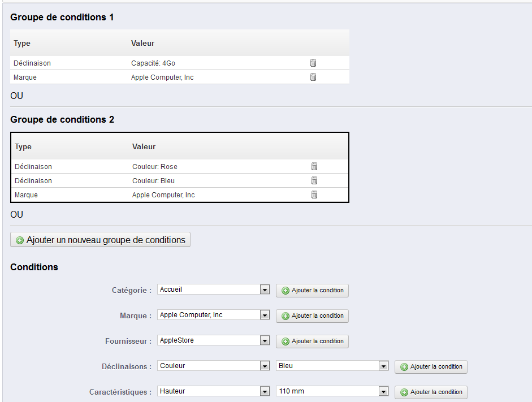Image resolution: width=532 pixels, height=402 pixels.
Task: Add the Fournisseur condition
Action: tap(312, 342)
